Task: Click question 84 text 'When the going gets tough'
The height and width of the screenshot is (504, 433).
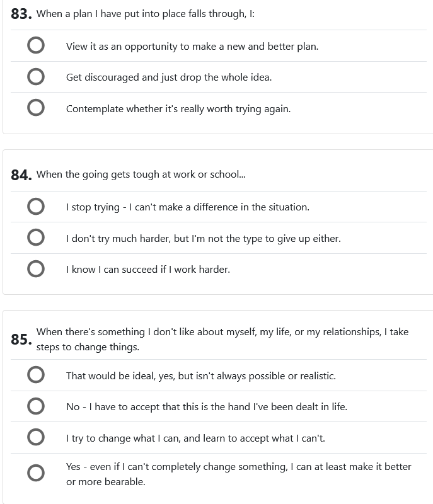Action: 141,175
